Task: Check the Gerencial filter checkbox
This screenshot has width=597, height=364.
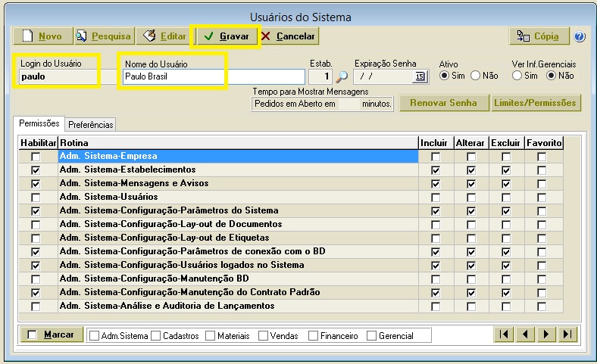Action: pyautogui.click(x=371, y=335)
